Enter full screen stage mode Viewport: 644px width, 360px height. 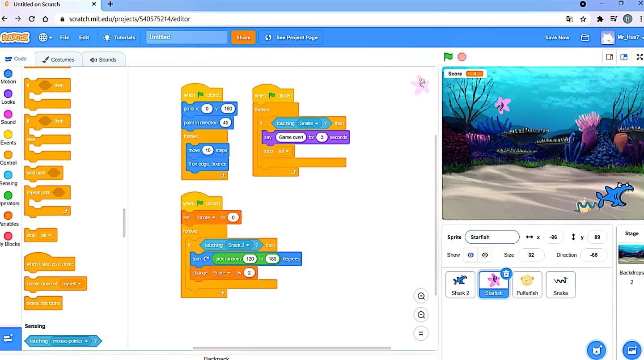tap(639, 57)
